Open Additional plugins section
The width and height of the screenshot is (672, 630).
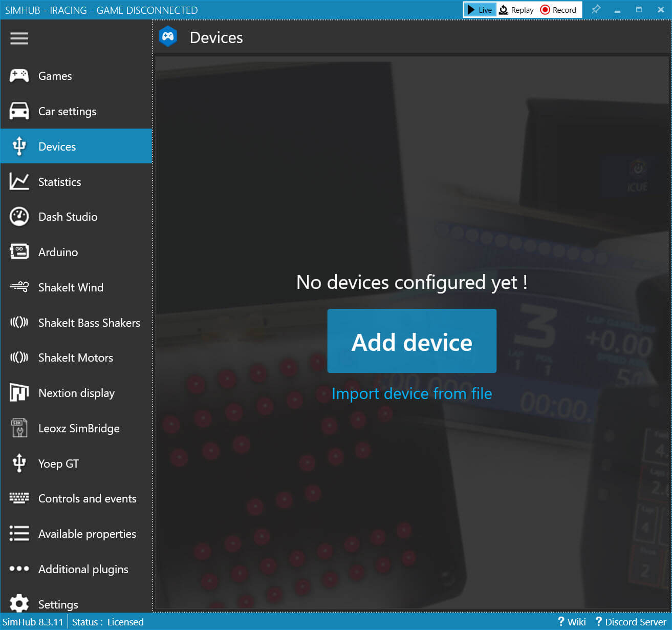83,569
